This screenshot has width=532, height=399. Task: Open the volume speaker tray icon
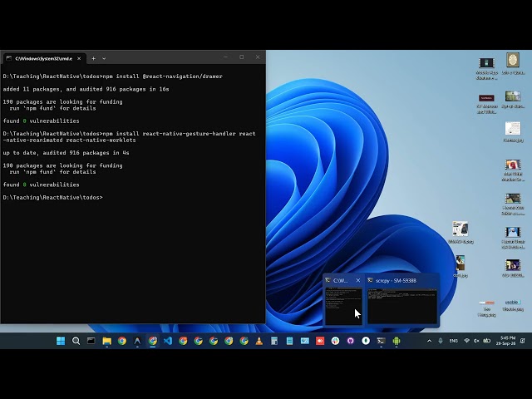[476, 341]
